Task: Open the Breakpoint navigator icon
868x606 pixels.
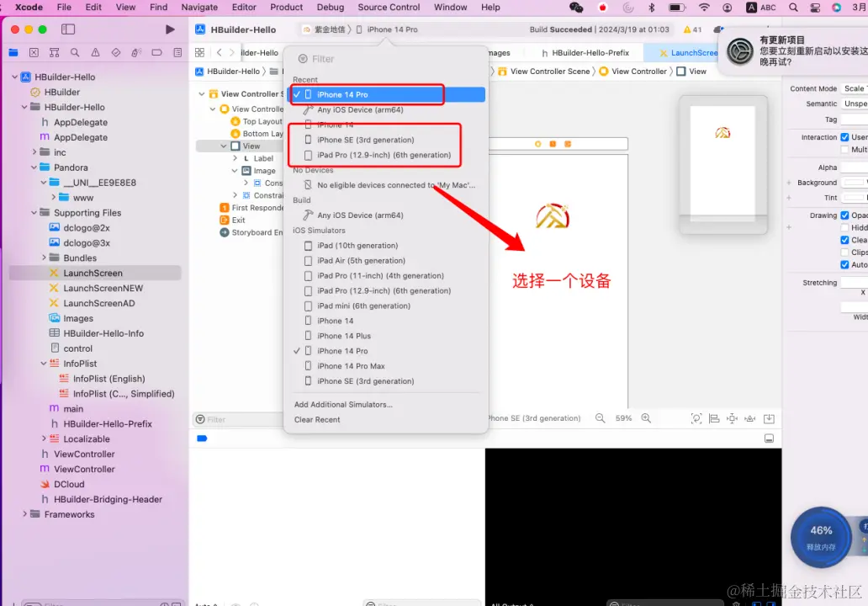Action: coord(156,53)
